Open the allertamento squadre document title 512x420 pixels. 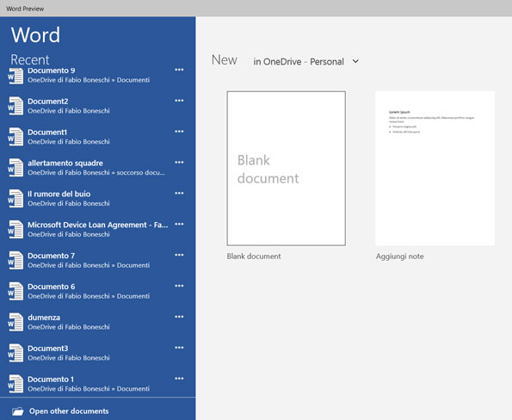(65, 163)
